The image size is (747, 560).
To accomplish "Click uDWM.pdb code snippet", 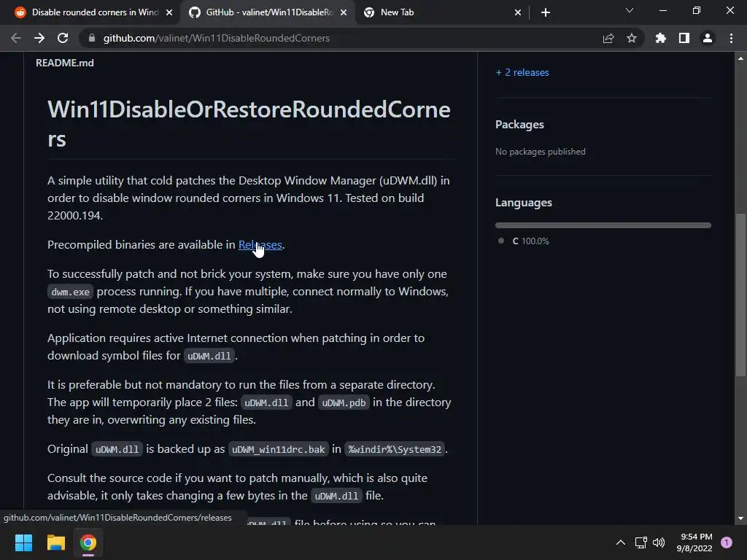I will pos(344,402).
